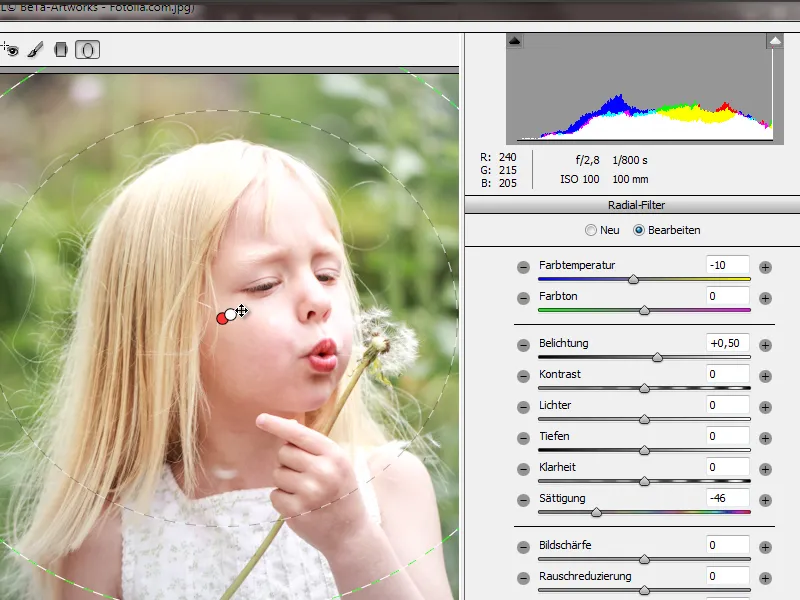Decrease Bildschärfe with minus button
Viewport: 800px width, 600px height.
[x=523, y=547]
